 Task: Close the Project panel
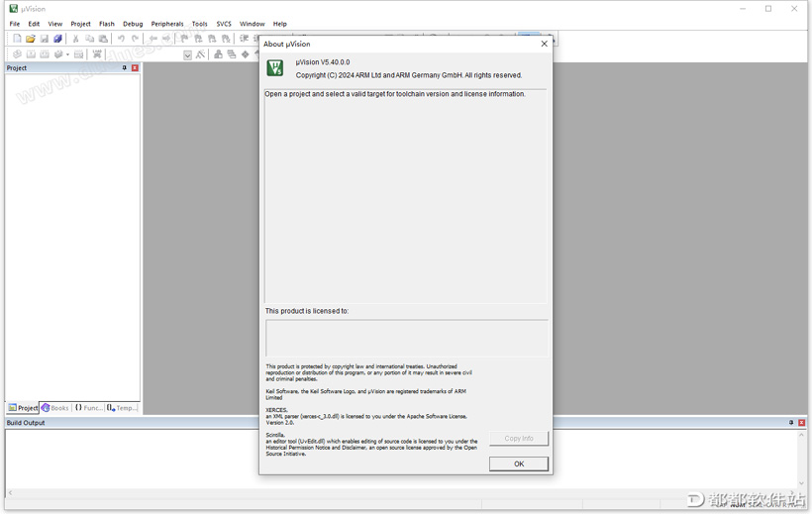coord(135,68)
